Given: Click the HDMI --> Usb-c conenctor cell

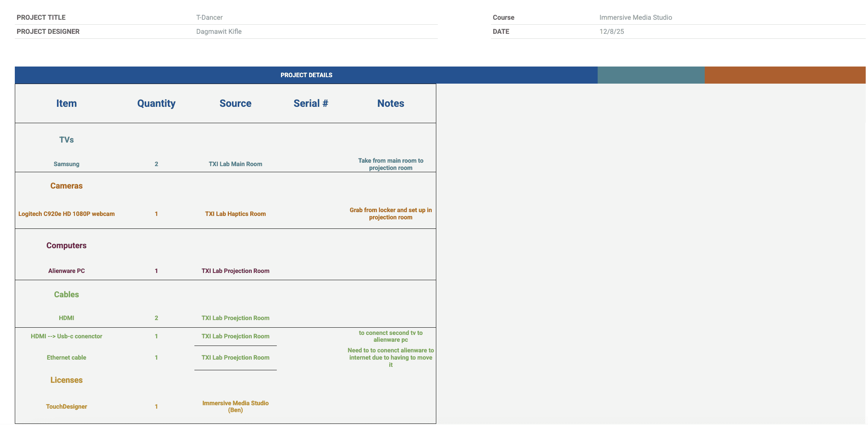Looking at the screenshot, I should [66, 336].
